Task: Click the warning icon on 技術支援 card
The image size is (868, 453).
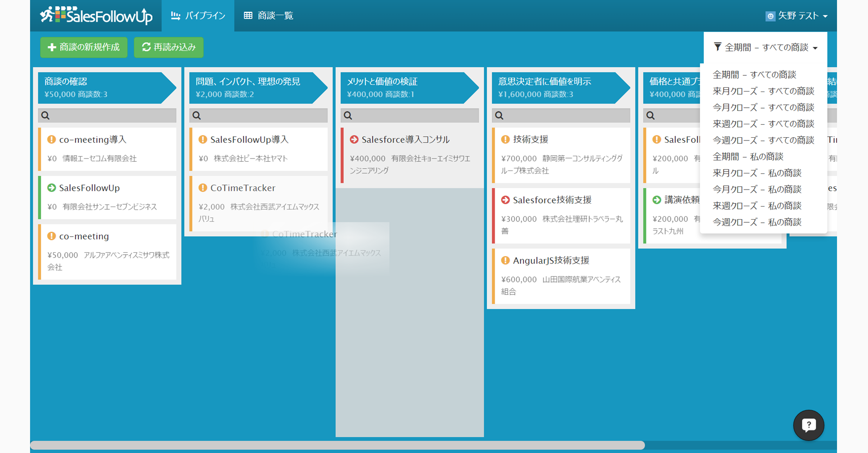Action: click(505, 140)
